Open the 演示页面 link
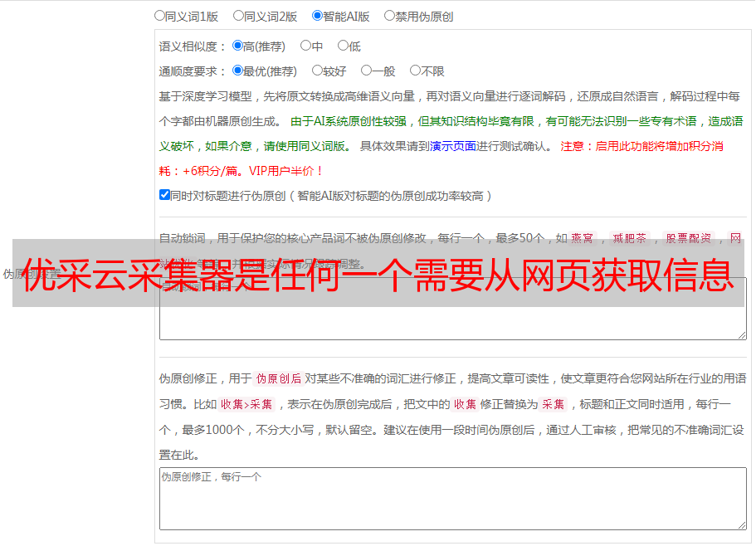The image size is (756, 546). coord(453,146)
